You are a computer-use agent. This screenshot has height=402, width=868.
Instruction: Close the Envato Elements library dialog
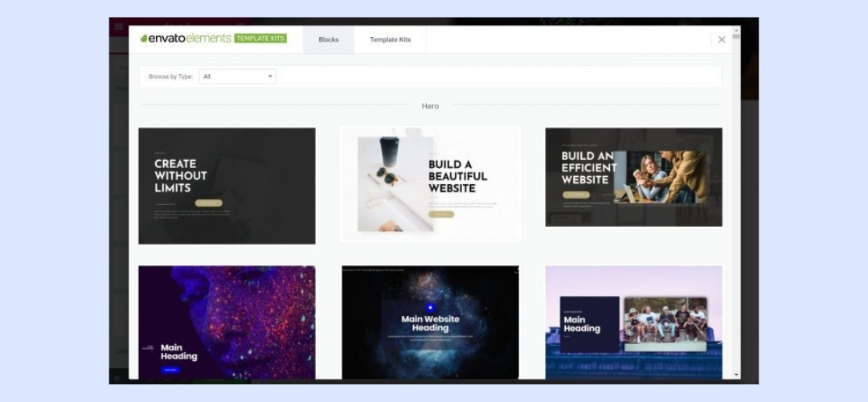(721, 40)
